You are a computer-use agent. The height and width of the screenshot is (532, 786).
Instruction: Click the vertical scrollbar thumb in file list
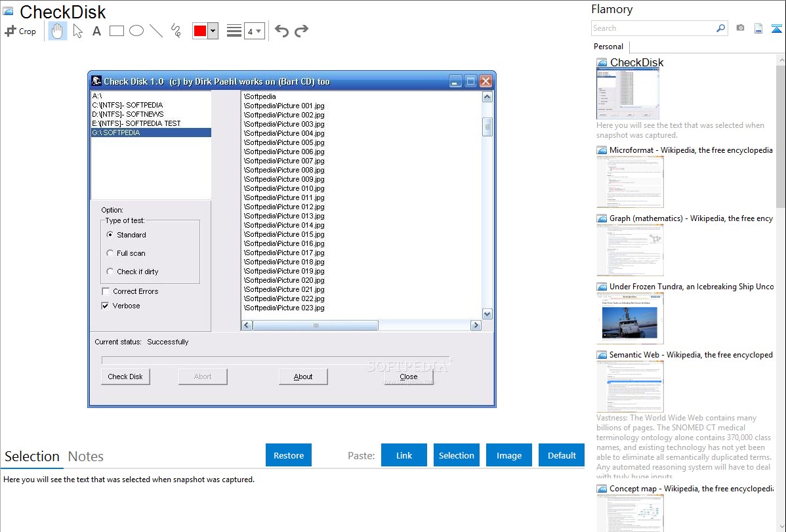pyautogui.click(x=487, y=127)
